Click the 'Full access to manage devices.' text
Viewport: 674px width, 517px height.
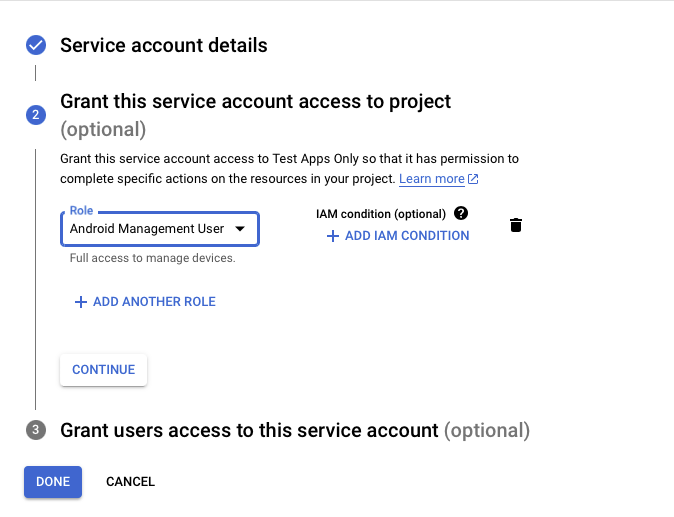point(153,258)
